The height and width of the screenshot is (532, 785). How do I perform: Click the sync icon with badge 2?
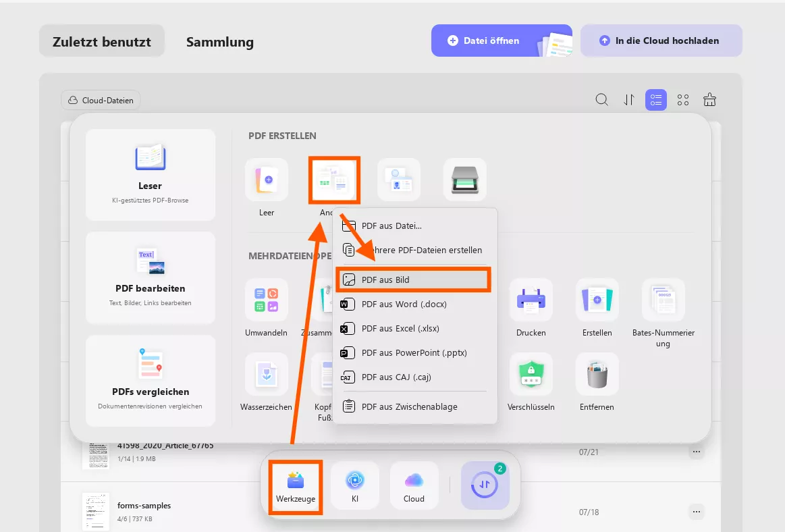coord(485,485)
